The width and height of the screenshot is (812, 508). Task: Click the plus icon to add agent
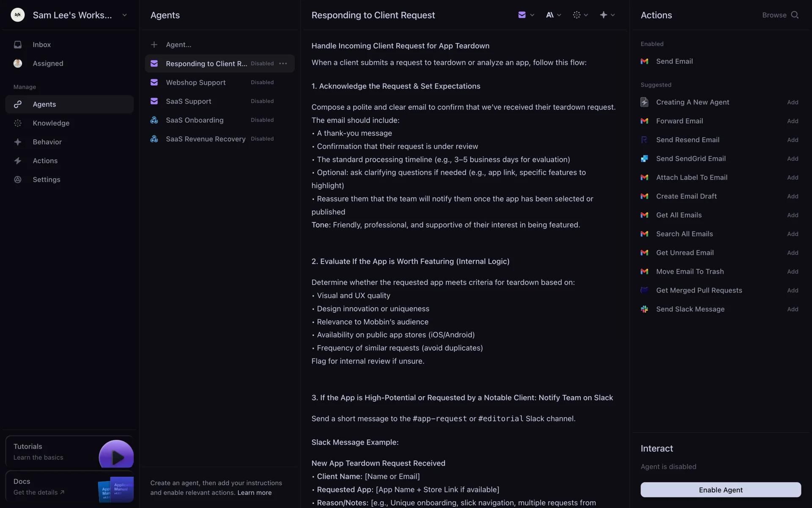coord(154,44)
